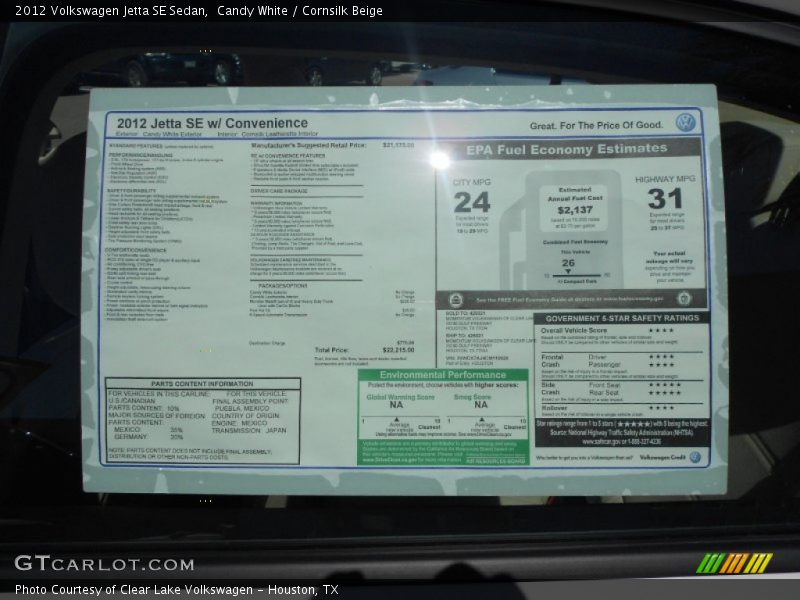Click the 'PACKAGES/OPTIONS' heading
This screenshot has height=600, width=800.
(283, 286)
